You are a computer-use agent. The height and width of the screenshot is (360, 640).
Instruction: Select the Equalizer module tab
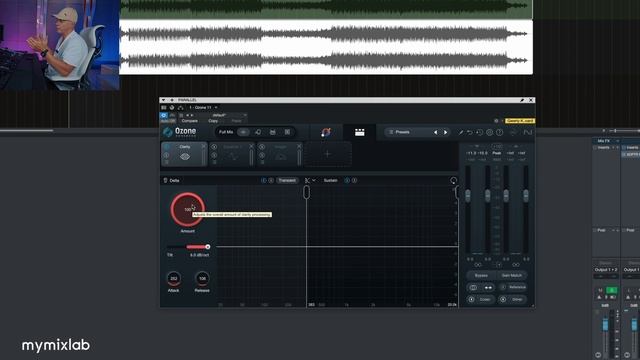coord(233,154)
